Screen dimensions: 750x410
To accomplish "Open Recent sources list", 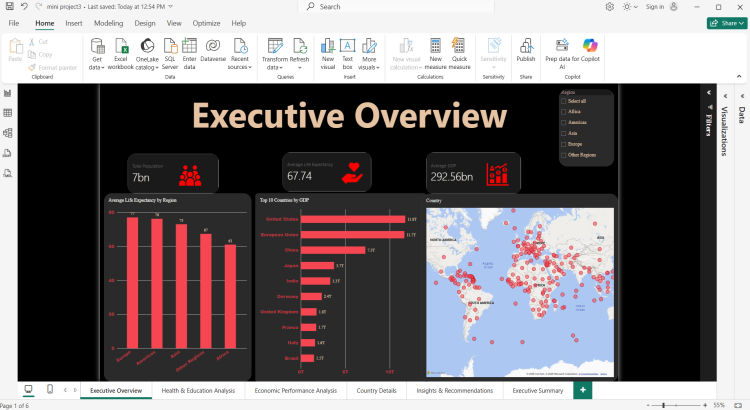I will [240, 54].
